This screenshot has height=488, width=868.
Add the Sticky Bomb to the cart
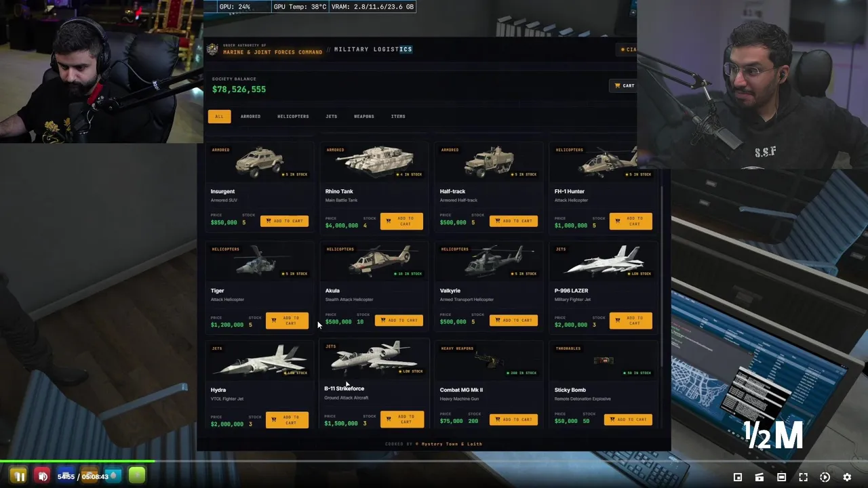click(628, 420)
